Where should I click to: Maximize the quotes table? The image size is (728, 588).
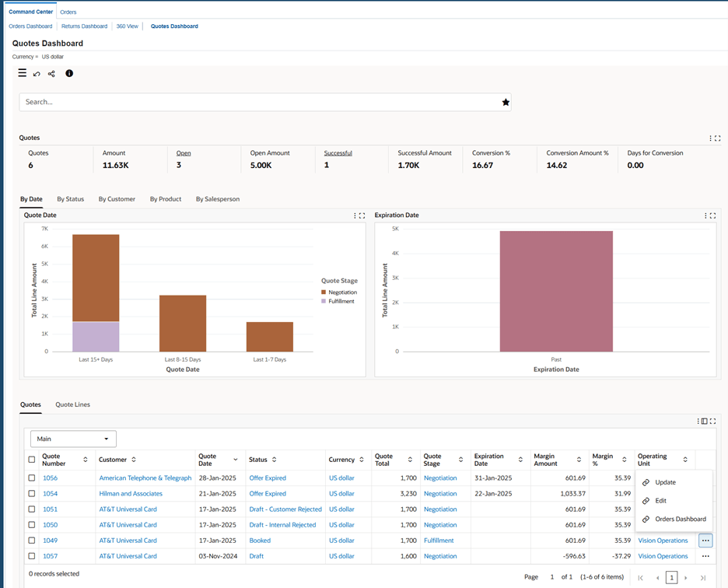pos(712,421)
